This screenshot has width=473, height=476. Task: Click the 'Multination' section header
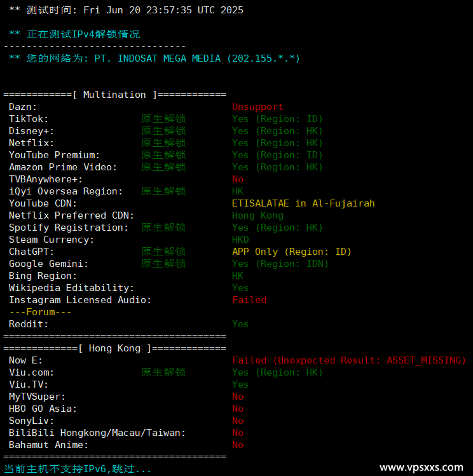114,95
